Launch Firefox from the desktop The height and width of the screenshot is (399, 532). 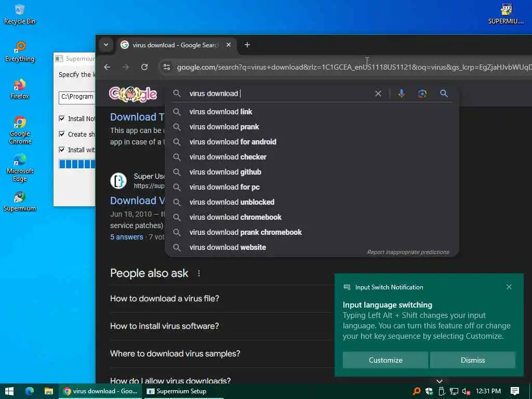(x=20, y=89)
